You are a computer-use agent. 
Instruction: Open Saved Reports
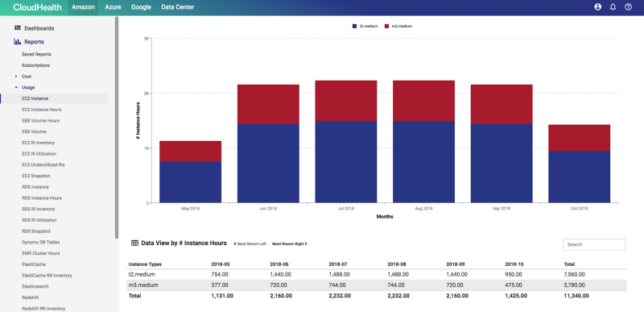coord(36,54)
